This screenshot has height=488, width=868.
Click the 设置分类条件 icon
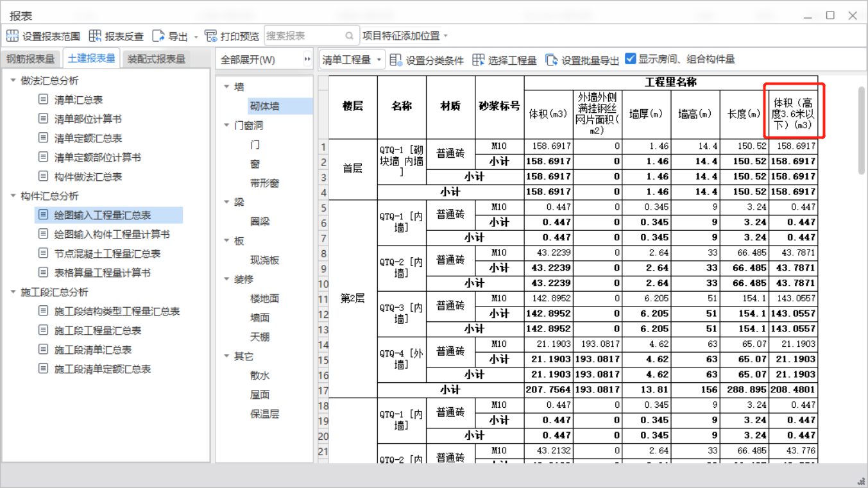[396, 60]
